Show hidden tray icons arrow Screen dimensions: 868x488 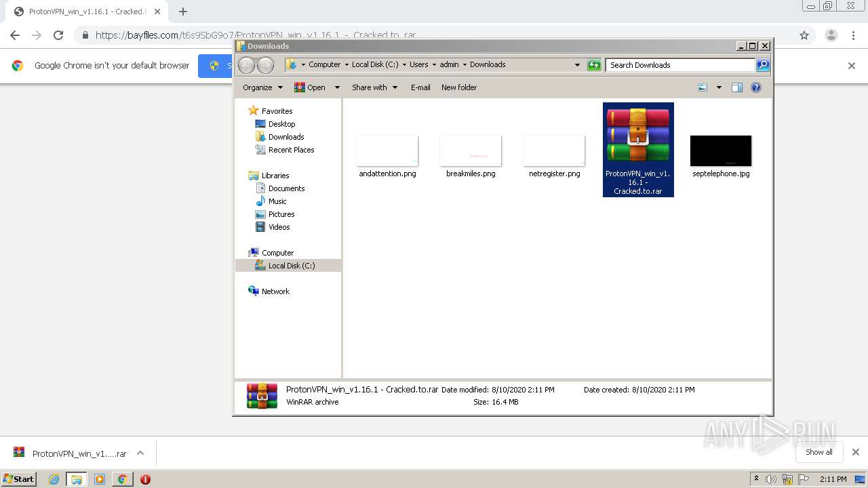pyautogui.click(x=756, y=479)
